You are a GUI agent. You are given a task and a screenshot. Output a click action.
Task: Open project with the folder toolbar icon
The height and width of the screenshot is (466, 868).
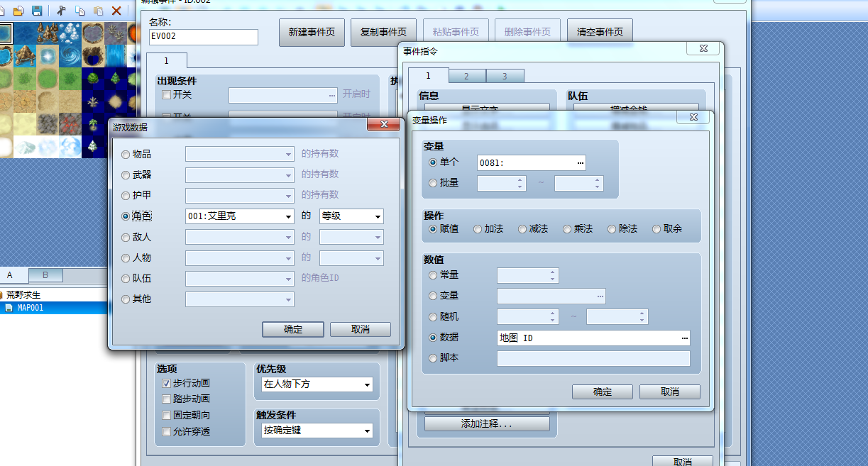pos(18,11)
